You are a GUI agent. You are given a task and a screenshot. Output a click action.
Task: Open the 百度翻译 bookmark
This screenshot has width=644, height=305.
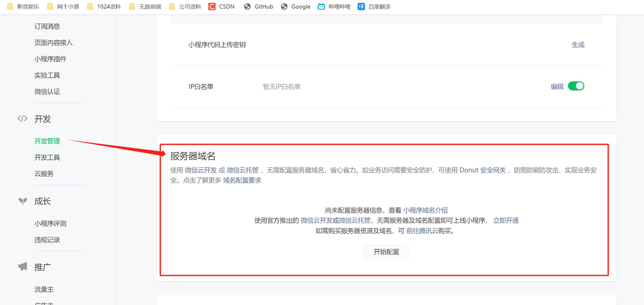coord(374,6)
